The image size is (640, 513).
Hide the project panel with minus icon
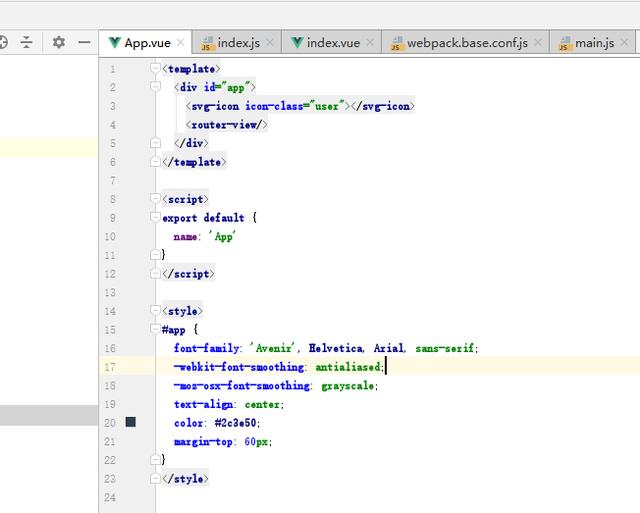84,42
